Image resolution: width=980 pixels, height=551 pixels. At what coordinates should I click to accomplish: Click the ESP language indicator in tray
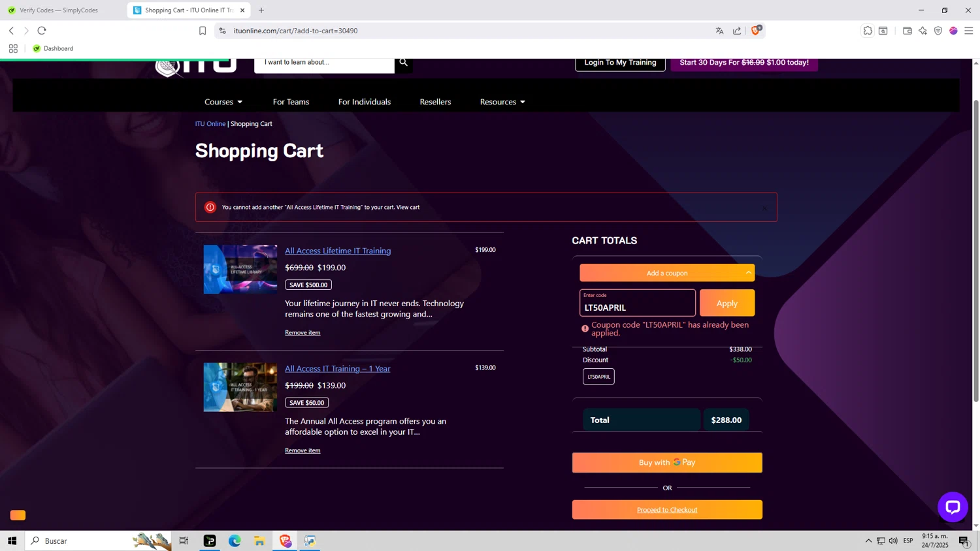coord(908,541)
